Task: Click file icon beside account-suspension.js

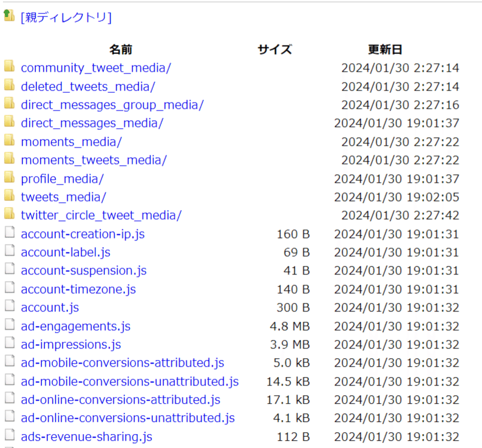Action: (x=10, y=268)
